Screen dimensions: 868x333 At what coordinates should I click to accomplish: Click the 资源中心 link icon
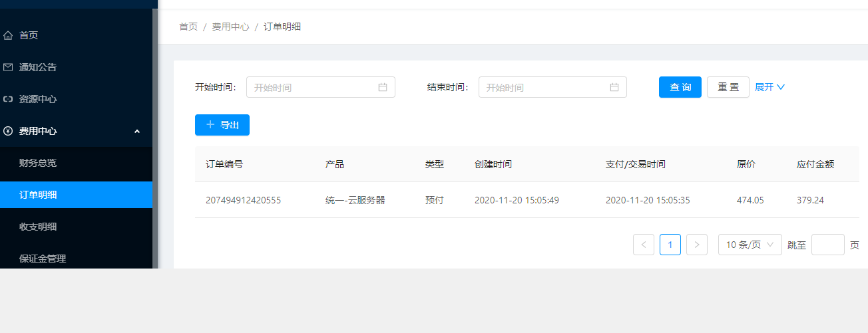pyautogui.click(x=8, y=99)
